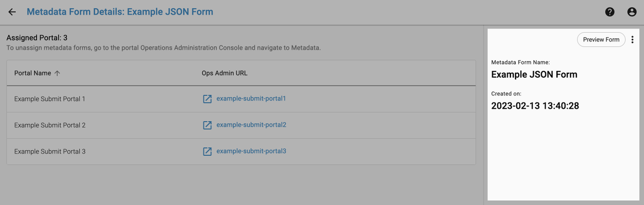Click the Created on date value
644x205 pixels.
pyautogui.click(x=535, y=106)
